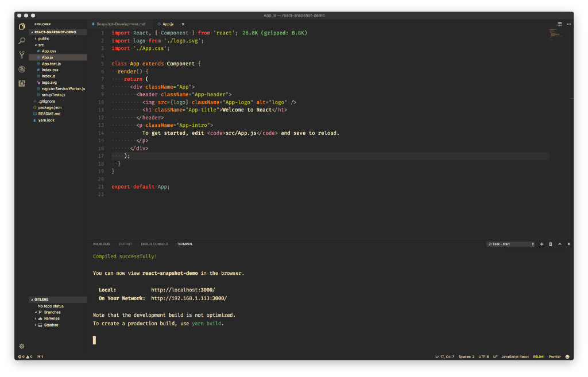Open the Debug view in activity bar
Screen dimensions: 588x377
22,69
